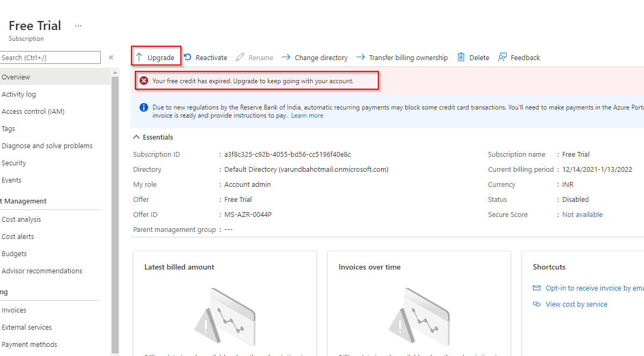Click the Feedback person icon
Image resolution: width=644 pixels, height=356 pixels.
(x=502, y=57)
